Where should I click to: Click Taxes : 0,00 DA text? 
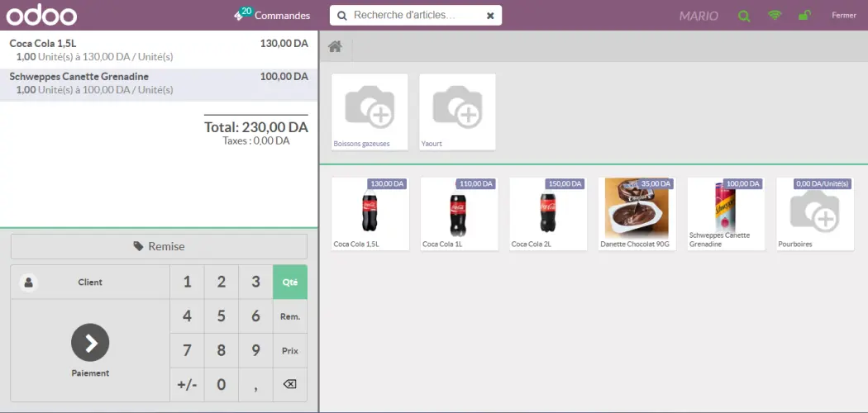point(256,141)
